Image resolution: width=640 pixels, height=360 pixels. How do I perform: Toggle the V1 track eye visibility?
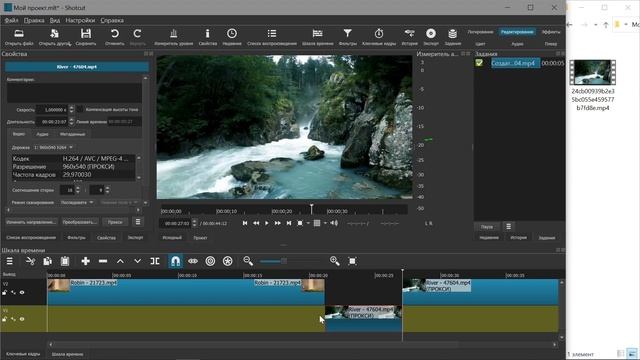tap(22, 319)
